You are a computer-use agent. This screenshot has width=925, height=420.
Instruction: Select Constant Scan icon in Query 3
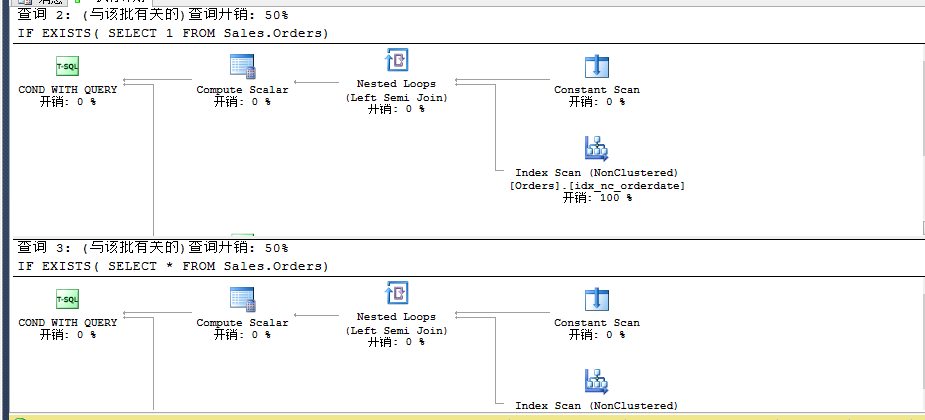click(x=597, y=299)
